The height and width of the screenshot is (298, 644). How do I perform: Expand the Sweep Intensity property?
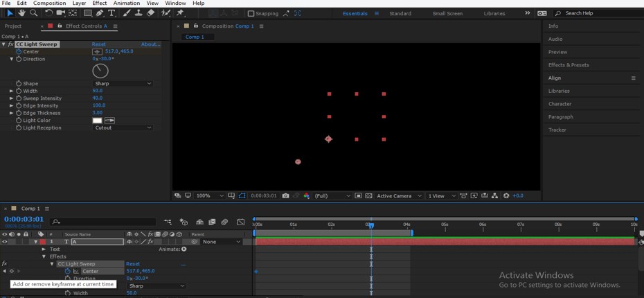(12, 98)
